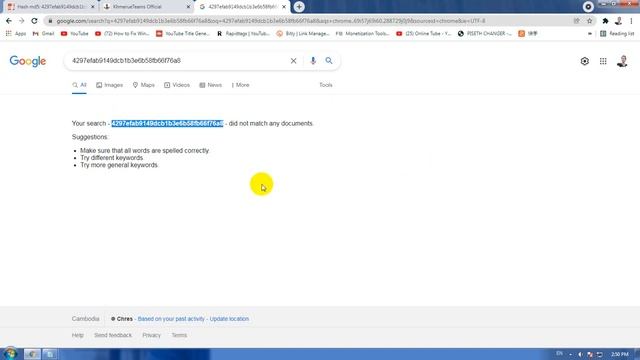Image resolution: width=640 pixels, height=360 pixels.
Task: Open the Google apps grid
Action: coord(603,61)
